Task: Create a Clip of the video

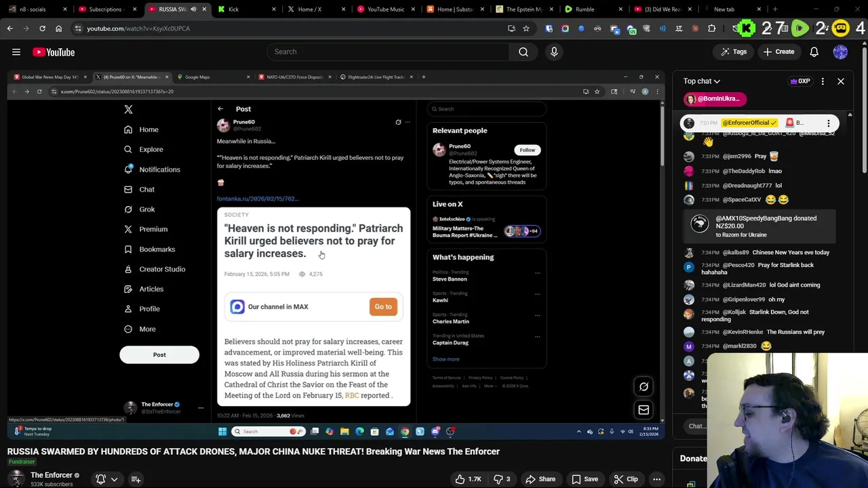Action: (625, 479)
